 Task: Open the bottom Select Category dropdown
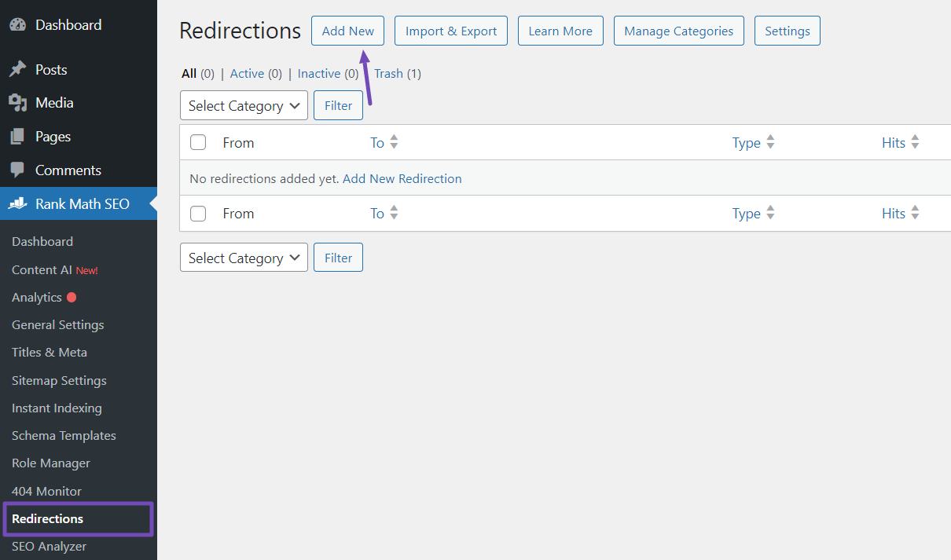(244, 258)
